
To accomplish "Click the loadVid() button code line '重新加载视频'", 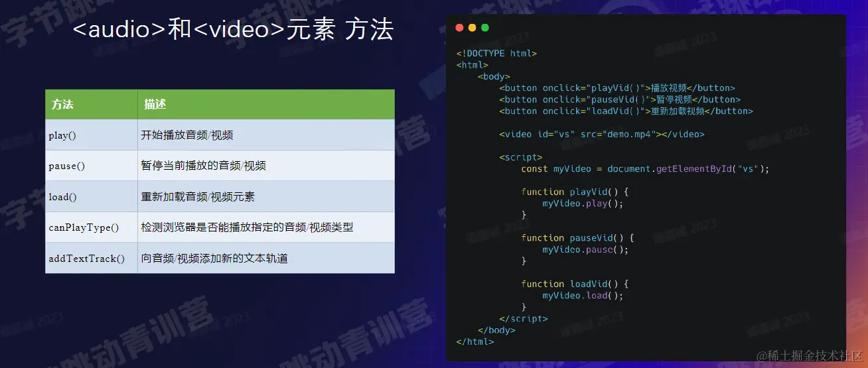I will 626,111.
